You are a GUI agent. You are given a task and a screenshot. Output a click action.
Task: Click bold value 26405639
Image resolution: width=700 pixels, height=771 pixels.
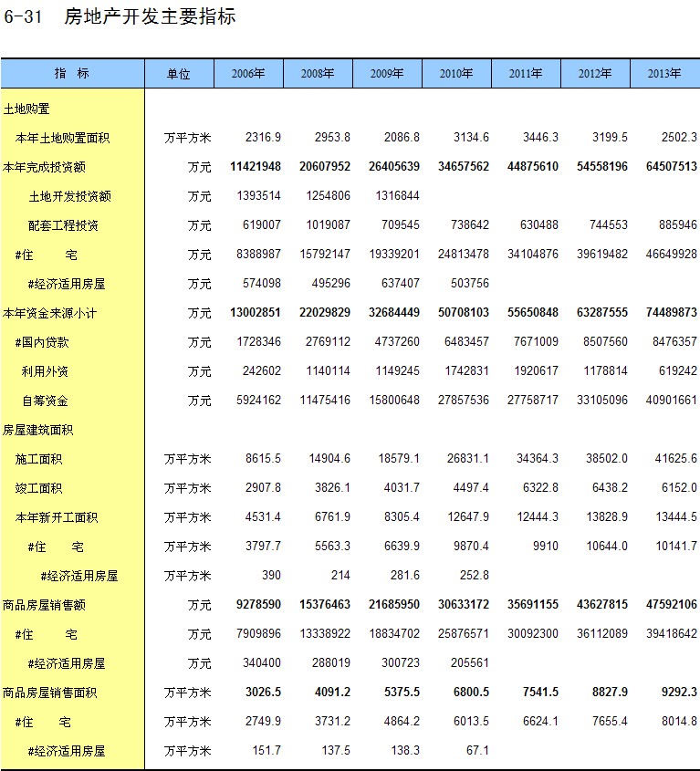click(394, 167)
